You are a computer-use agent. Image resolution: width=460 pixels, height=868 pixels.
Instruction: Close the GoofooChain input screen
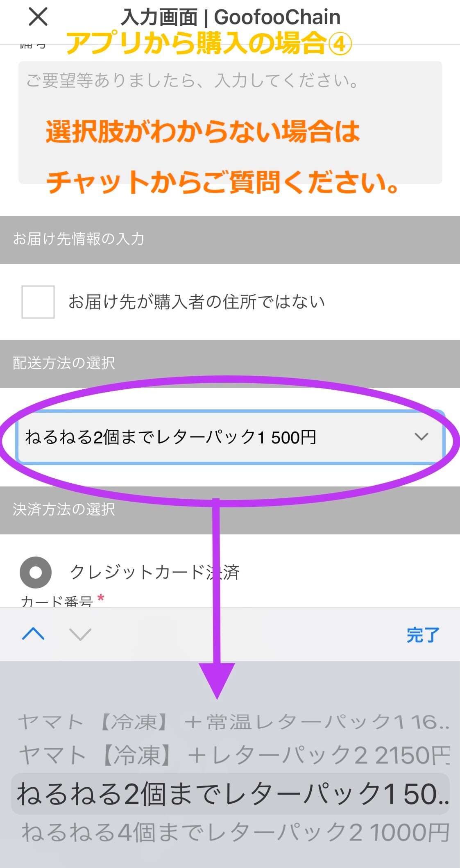38,17
